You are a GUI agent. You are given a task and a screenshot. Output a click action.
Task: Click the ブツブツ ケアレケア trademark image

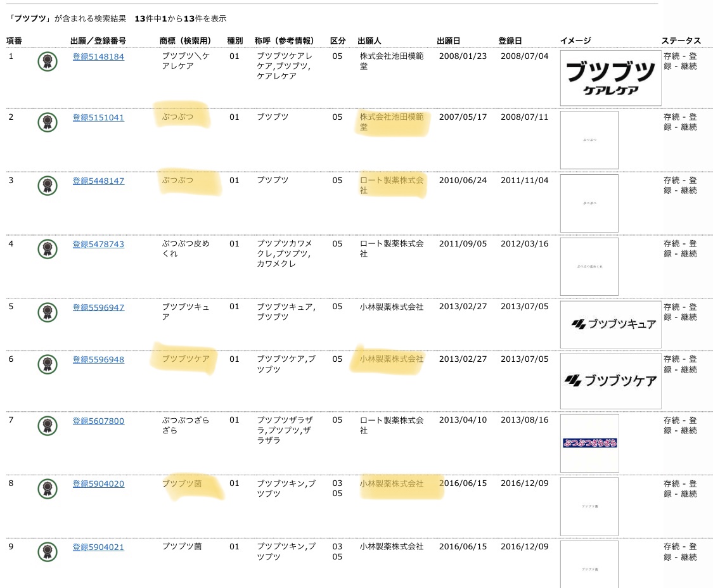point(611,78)
